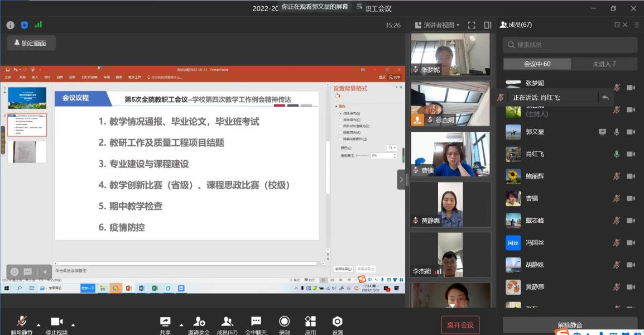Image resolution: width=644 pixels, height=335 pixels.
Task: Click the unmute microphone icon in bottom toolbar
Action: [x=21, y=322]
